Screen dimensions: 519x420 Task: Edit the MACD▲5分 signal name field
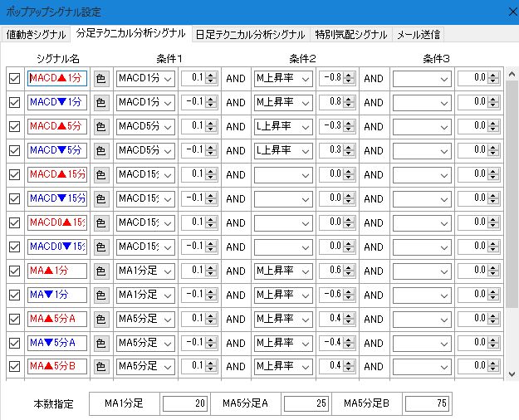56,127
